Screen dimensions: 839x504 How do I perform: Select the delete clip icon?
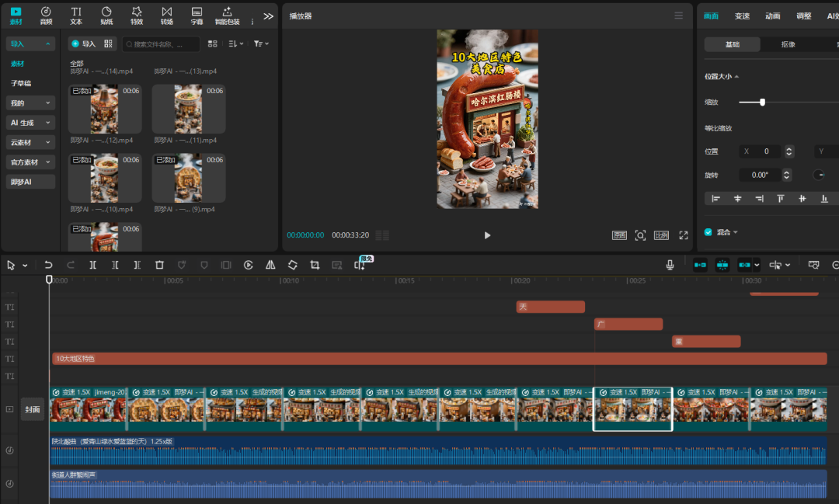coord(159,265)
